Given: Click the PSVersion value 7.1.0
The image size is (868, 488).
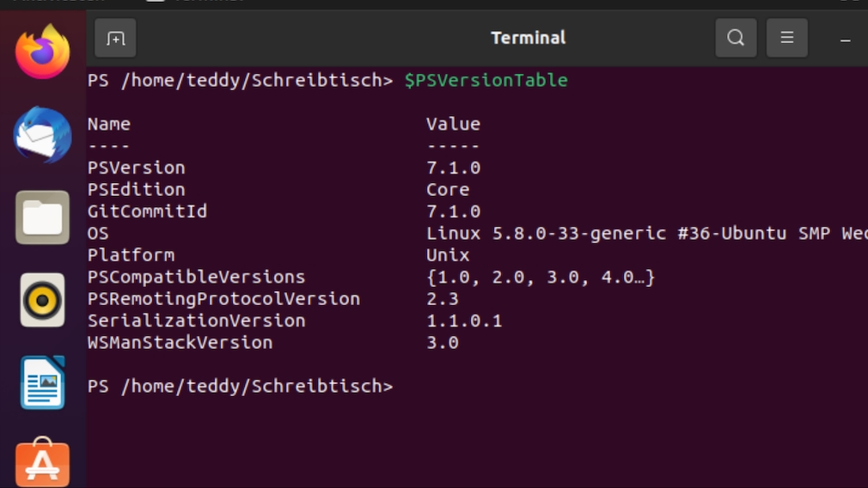Looking at the screenshot, I should point(453,168).
